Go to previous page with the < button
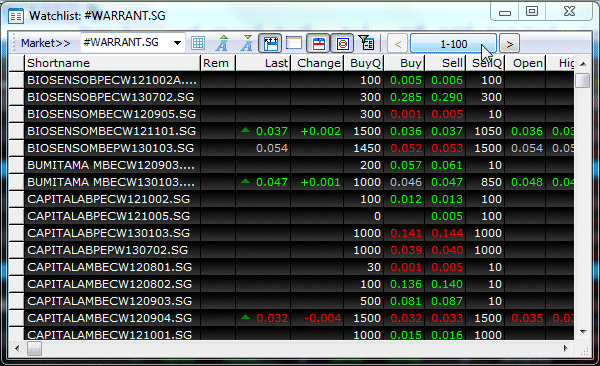The width and height of the screenshot is (600, 366). (398, 44)
